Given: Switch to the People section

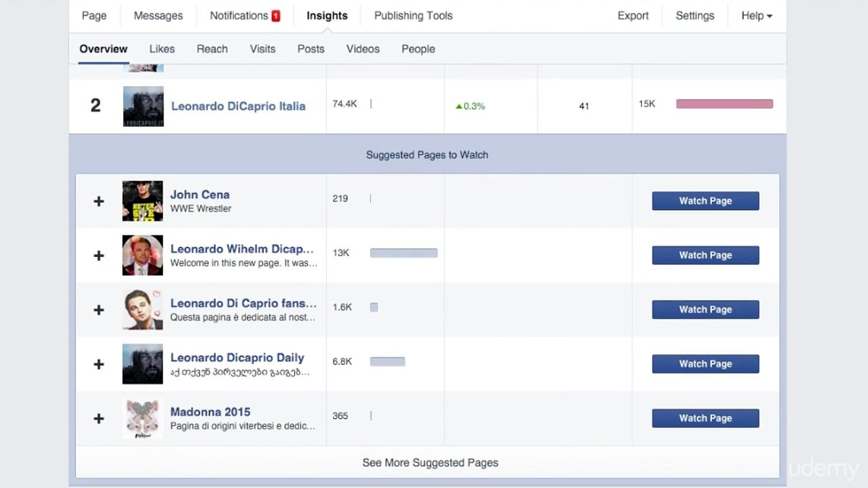Looking at the screenshot, I should [x=418, y=49].
